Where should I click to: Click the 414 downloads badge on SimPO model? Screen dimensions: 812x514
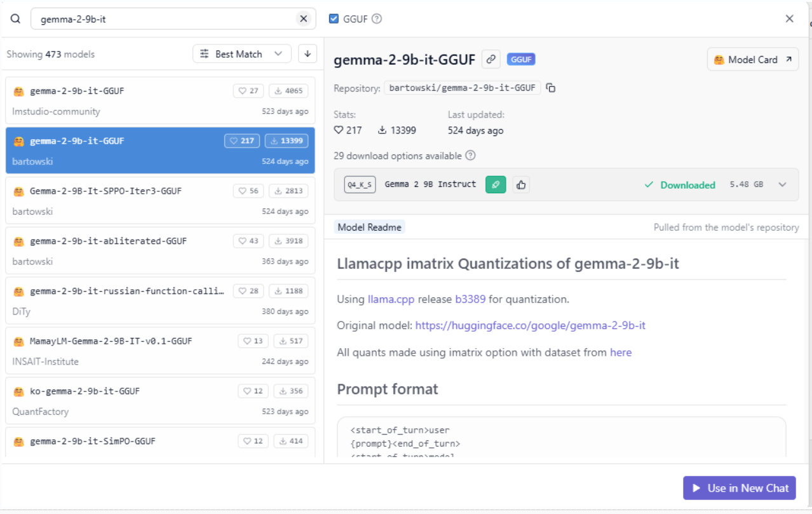(x=290, y=441)
